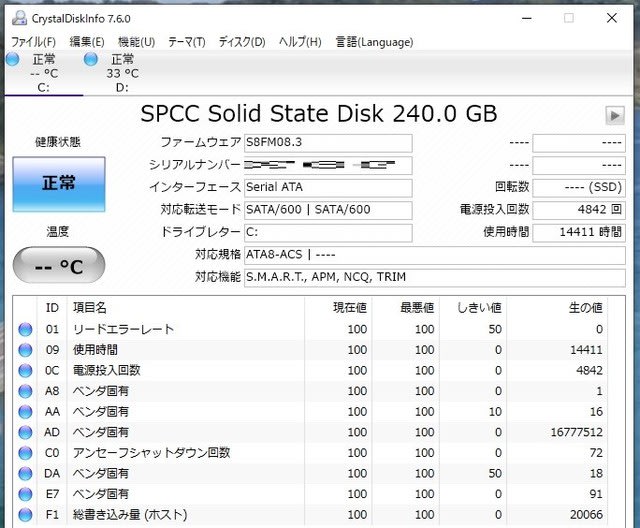
Task: Open the ファイル(F) menu
Action: [x=33, y=42]
